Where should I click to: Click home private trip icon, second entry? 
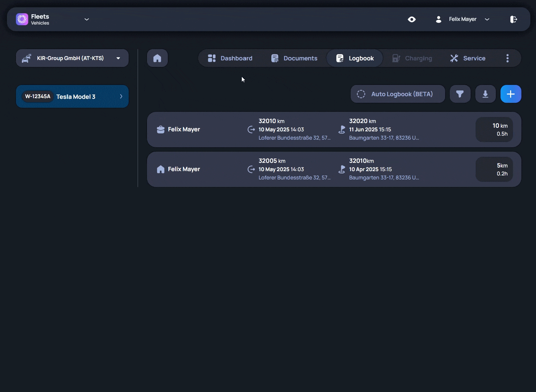[161, 169]
